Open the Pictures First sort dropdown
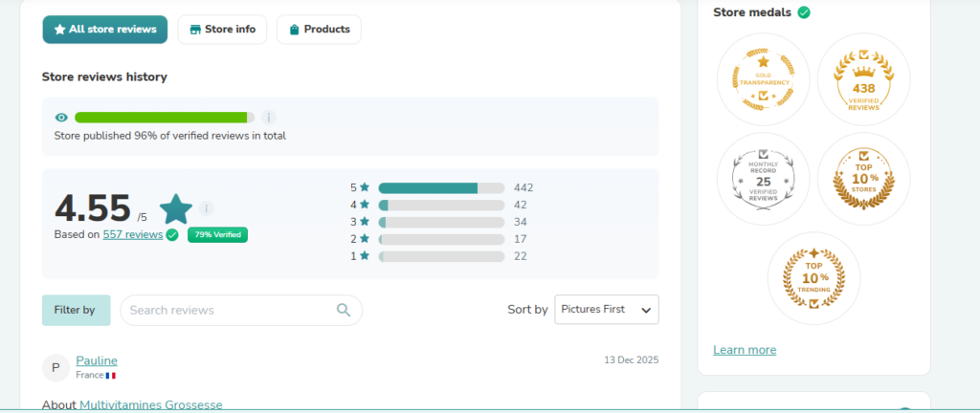The height and width of the screenshot is (413, 980). (607, 310)
